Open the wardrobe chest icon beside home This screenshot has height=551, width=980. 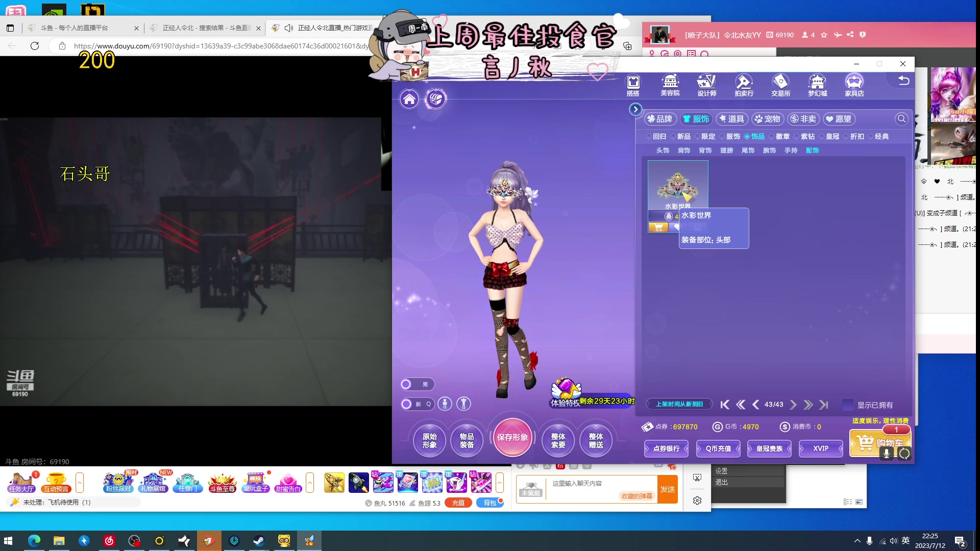pyautogui.click(x=435, y=99)
